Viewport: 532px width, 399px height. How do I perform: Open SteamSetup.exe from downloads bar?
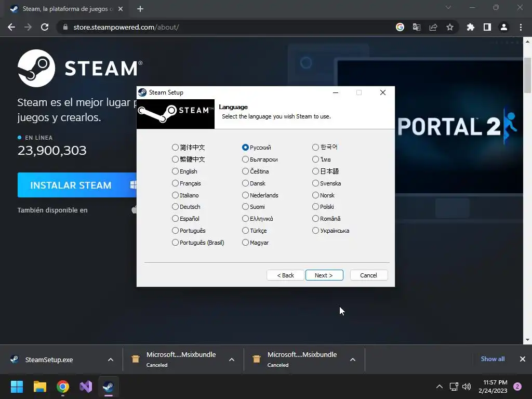[49, 360]
